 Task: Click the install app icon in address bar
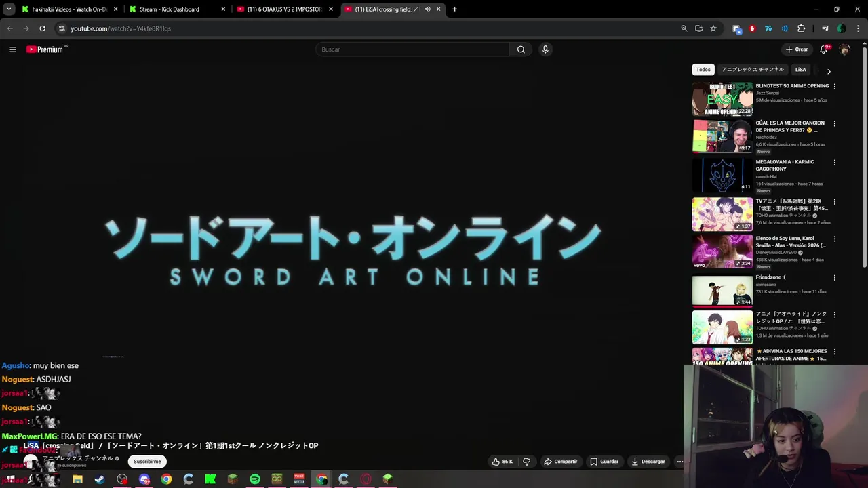(698, 28)
